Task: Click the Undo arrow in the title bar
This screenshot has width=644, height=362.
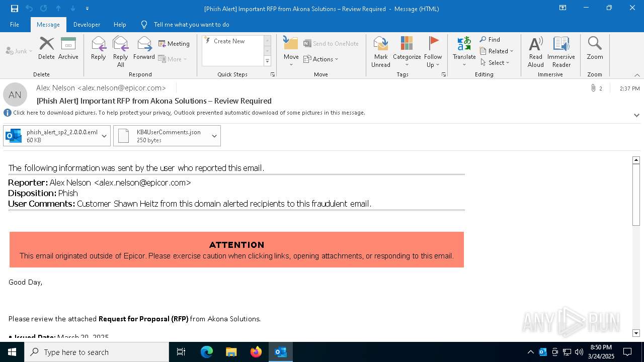Action: pos(29,9)
